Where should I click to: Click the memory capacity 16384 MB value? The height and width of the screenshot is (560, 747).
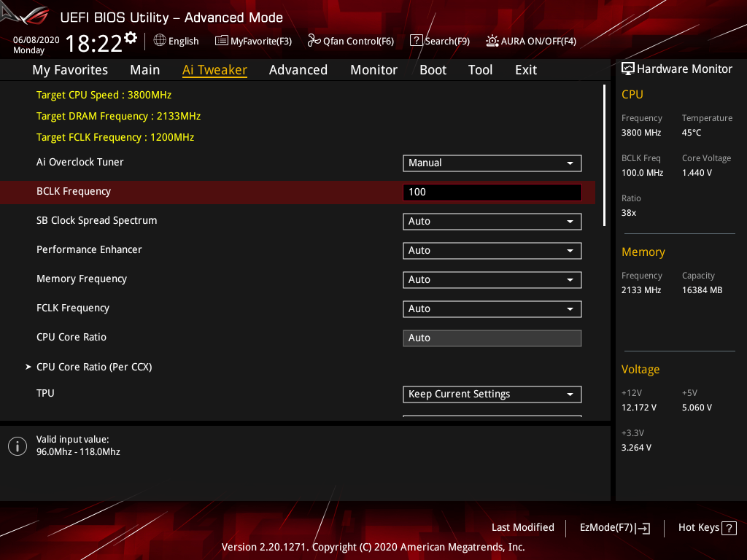point(702,290)
